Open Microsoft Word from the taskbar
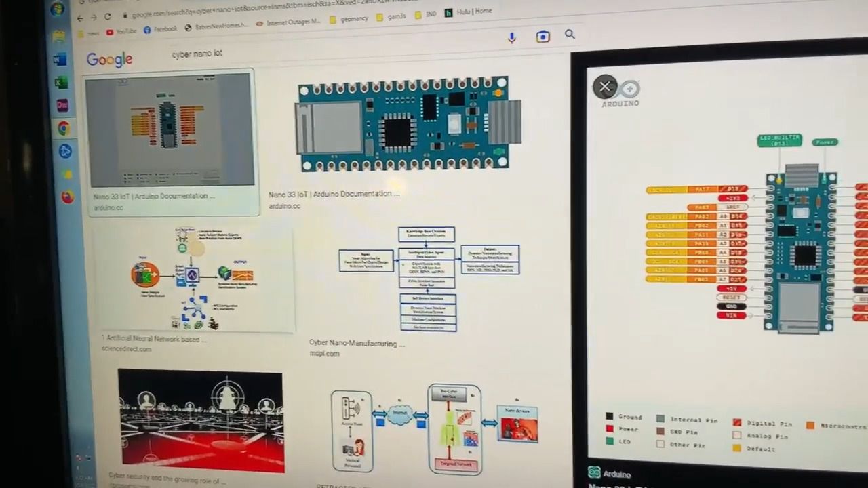Viewport: 868px width, 488px height. [x=60, y=60]
